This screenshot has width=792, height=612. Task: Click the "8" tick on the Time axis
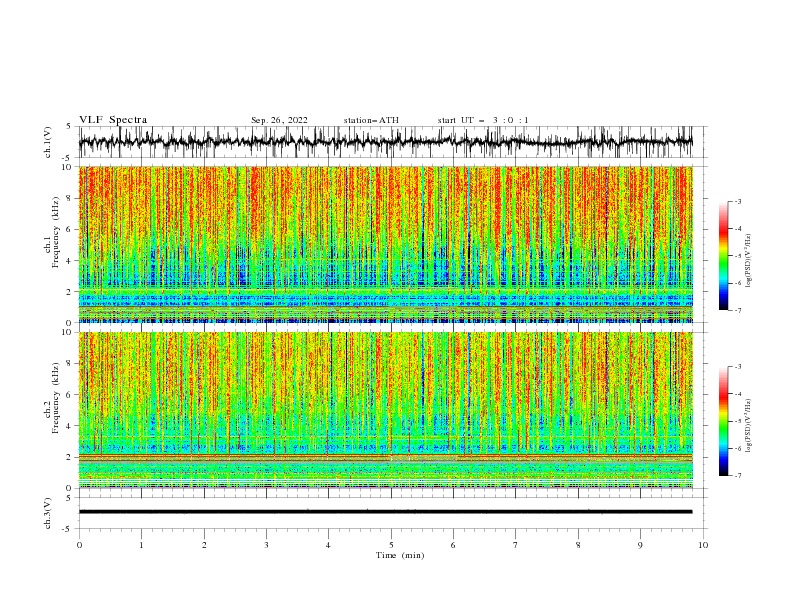pos(578,545)
